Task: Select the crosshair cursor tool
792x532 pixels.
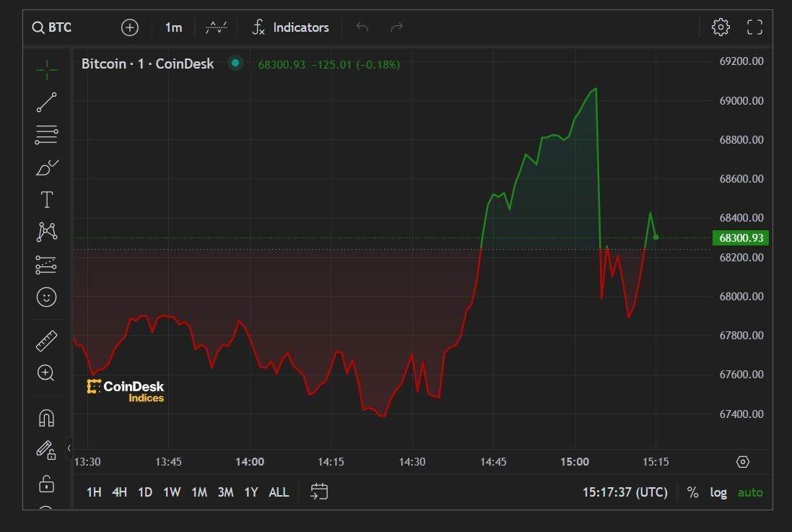Action: [x=47, y=70]
